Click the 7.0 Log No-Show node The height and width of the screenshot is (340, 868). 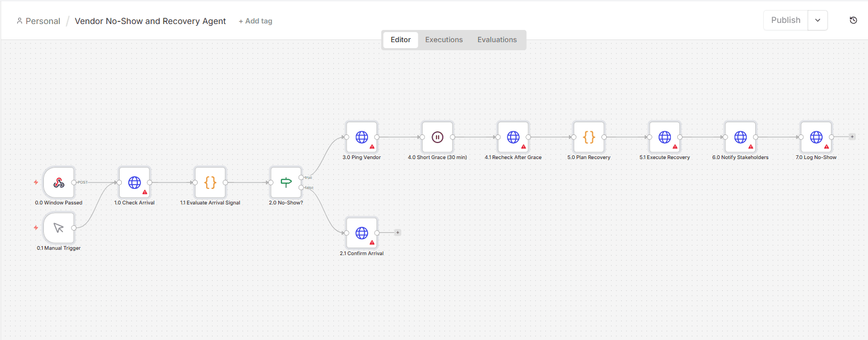(x=816, y=137)
